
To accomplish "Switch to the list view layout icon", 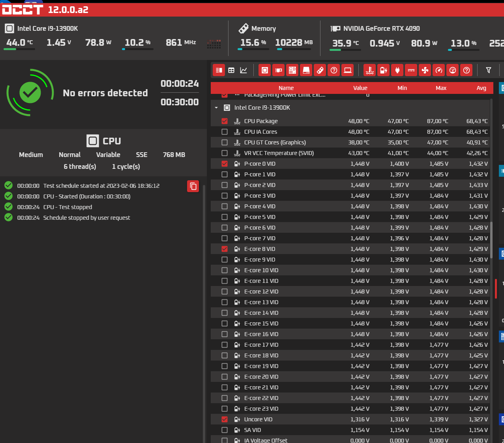I will click(219, 70).
